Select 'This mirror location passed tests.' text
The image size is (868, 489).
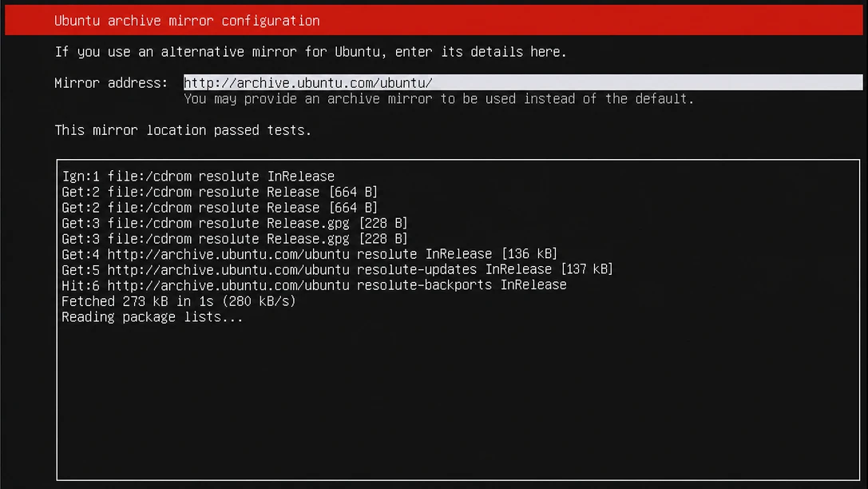point(183,130)
